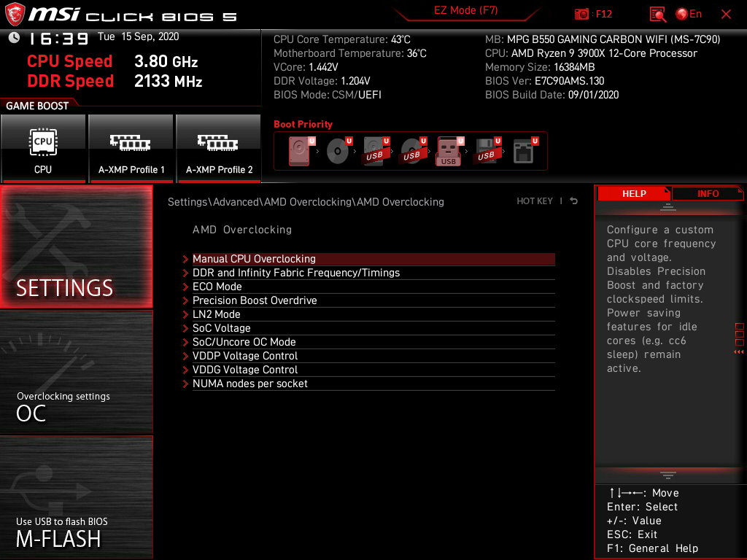Image resolution: width=747 pixels, height=560 pixels.
Task: Click the F12 screenshot camera icon
Action: (x=581, y=15)
